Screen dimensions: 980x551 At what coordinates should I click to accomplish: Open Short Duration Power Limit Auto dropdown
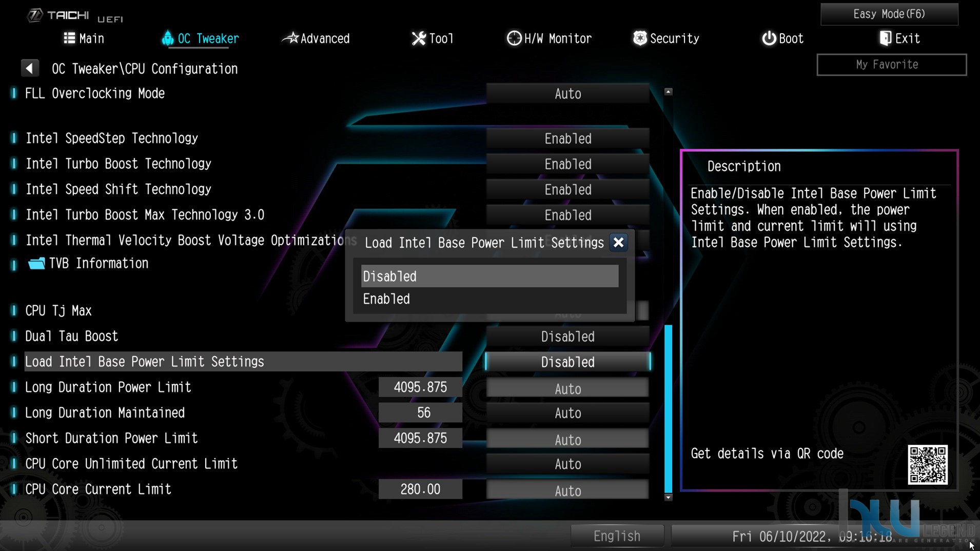tap(567, 439)
